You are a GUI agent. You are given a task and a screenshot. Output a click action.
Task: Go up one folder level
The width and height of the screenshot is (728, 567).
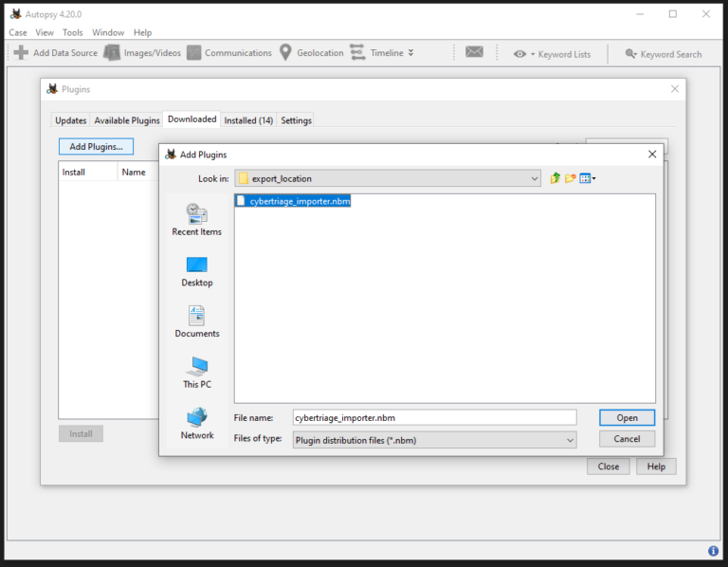pos(555,178)
